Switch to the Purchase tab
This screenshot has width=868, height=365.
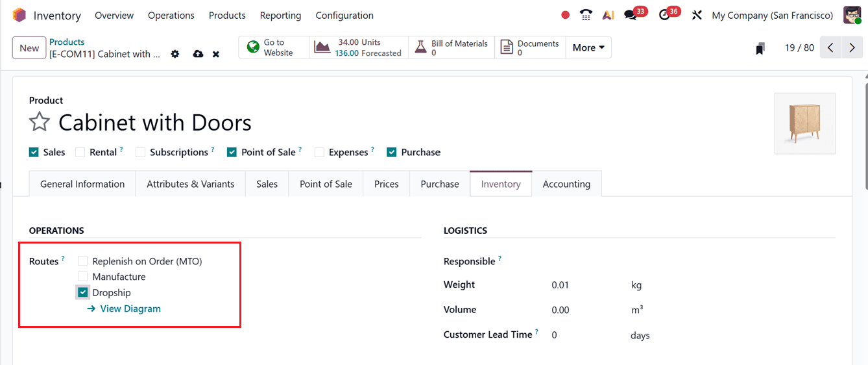tap(440, 184)
